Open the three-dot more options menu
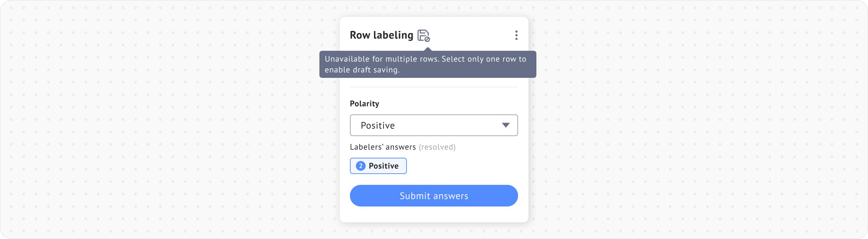The width and height of the screenshot is (868, 239). tap(516, 35)
